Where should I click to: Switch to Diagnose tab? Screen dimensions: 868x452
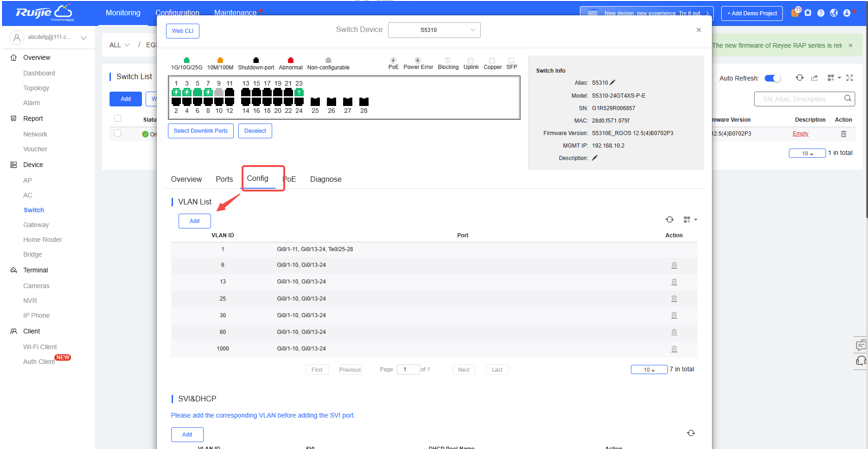point(326,179)
